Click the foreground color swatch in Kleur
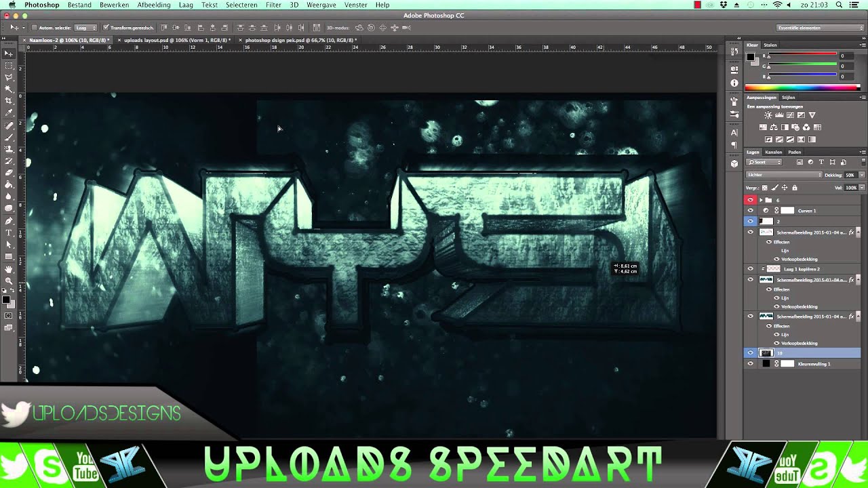Screen dimensions: 868x488 pyautogui.click(x=751, y=56)
